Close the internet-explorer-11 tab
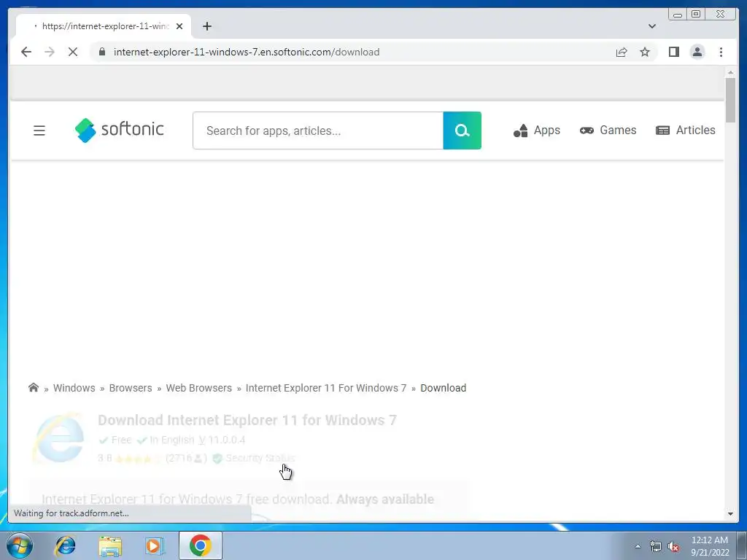The width and height of the screenshot is (747, 560). coord(179,26)
